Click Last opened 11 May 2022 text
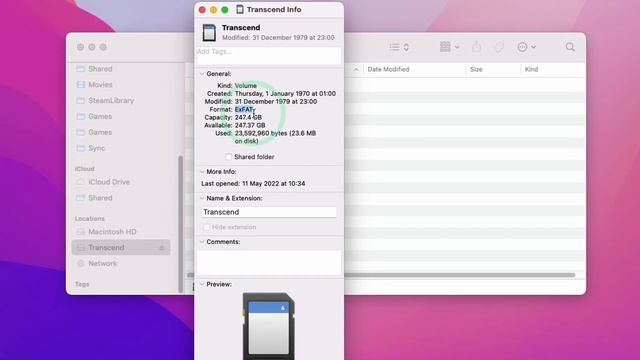Viewport: 640px width, 360px height. [x=253, y=184]
